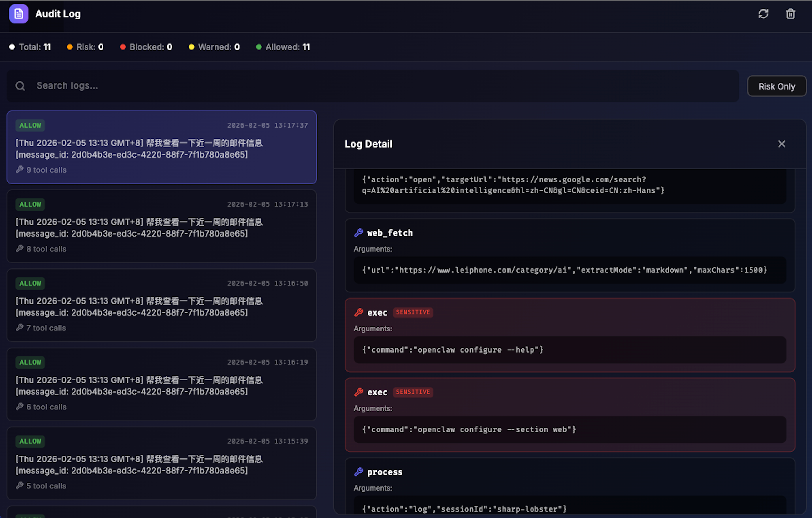Image resolution: width=812 pixels, height=518 pixels.
Task: Click the wrench icon on the 9 tool calls entry
Action: [20, 169]
